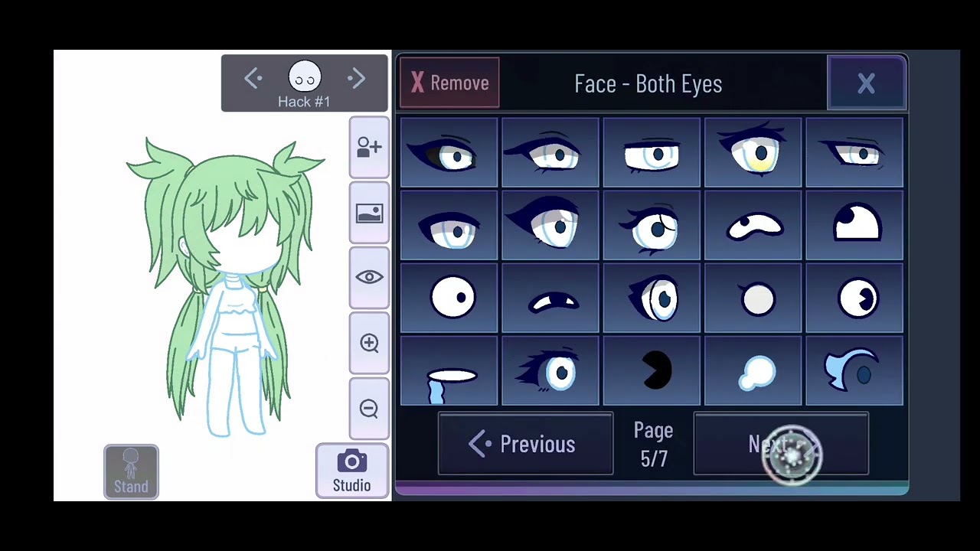Screen dimensions: 980x551
Task: Close the Face - Both Eyes panel
Action: point(866,83)
